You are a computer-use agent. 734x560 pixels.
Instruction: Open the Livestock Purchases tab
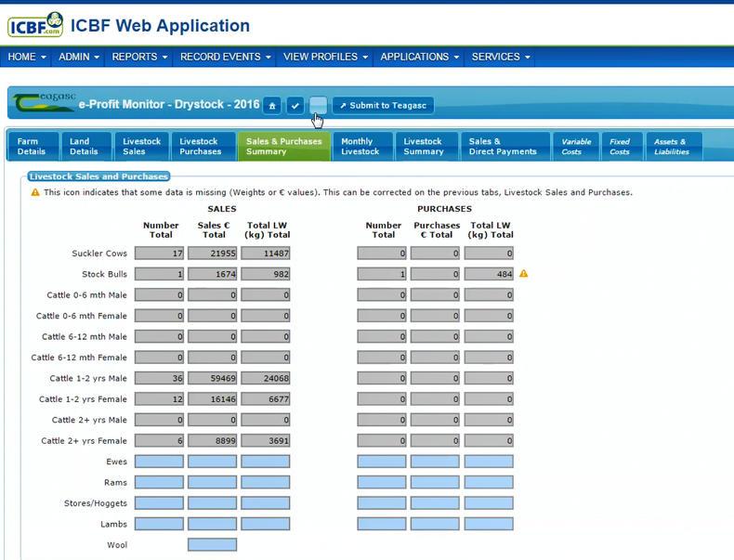(x=200, y=147)
